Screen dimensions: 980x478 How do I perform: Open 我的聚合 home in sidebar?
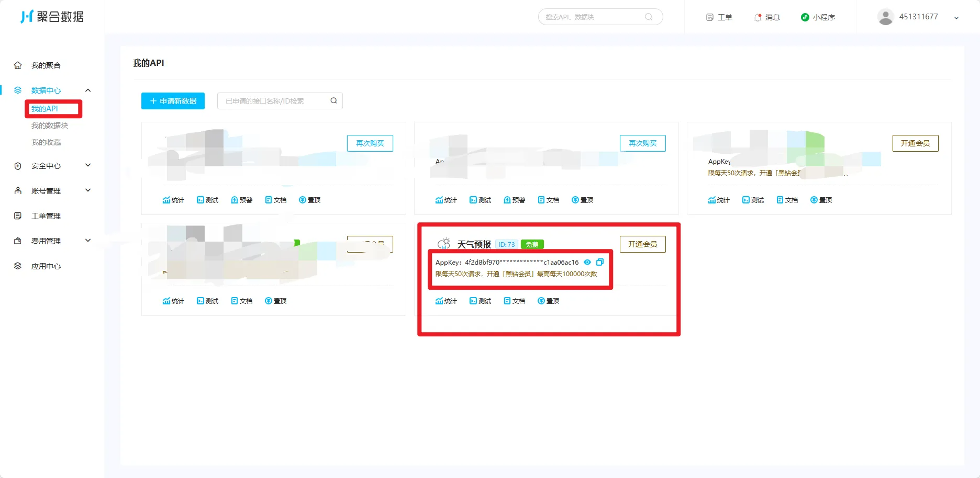point(46,65)
